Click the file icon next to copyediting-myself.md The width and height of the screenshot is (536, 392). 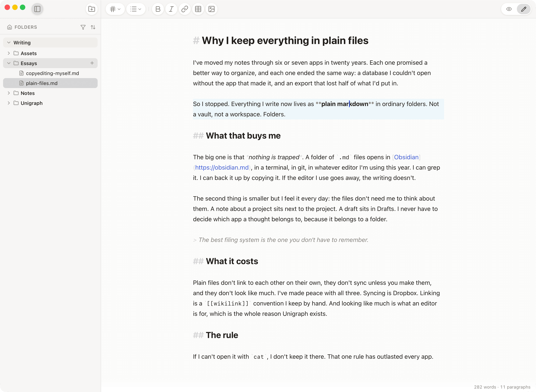[x=21, y=73]
